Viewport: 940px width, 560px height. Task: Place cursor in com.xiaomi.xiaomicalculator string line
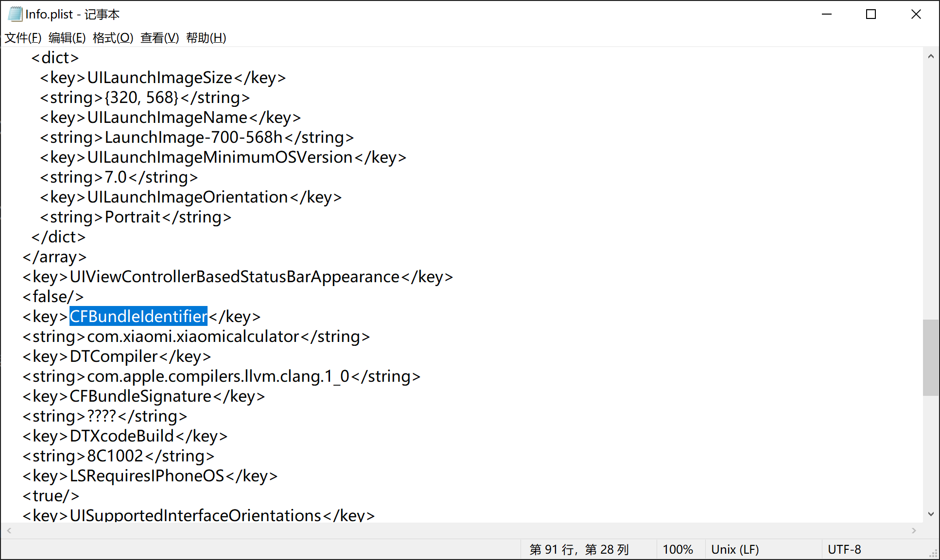click(193, 337)
